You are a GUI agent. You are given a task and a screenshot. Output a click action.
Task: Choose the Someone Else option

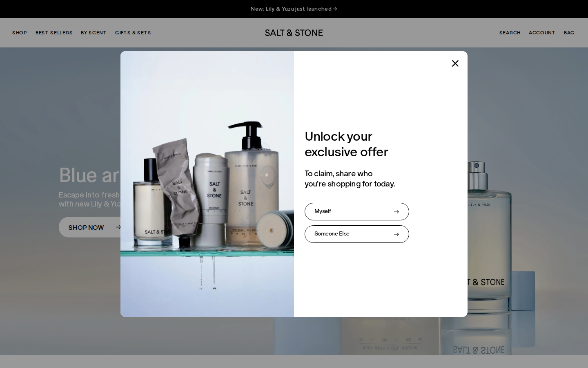[357, 234]
